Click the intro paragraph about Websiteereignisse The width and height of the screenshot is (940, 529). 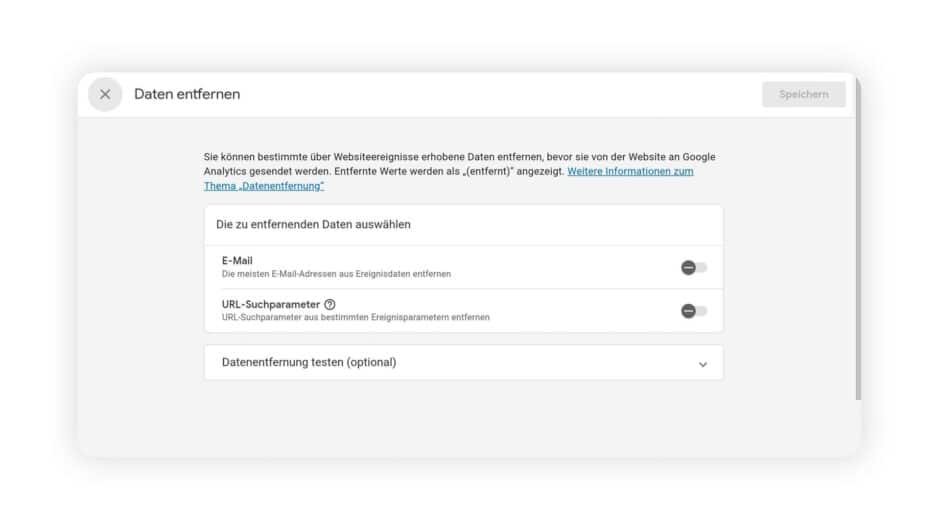[x=460, y=171]
